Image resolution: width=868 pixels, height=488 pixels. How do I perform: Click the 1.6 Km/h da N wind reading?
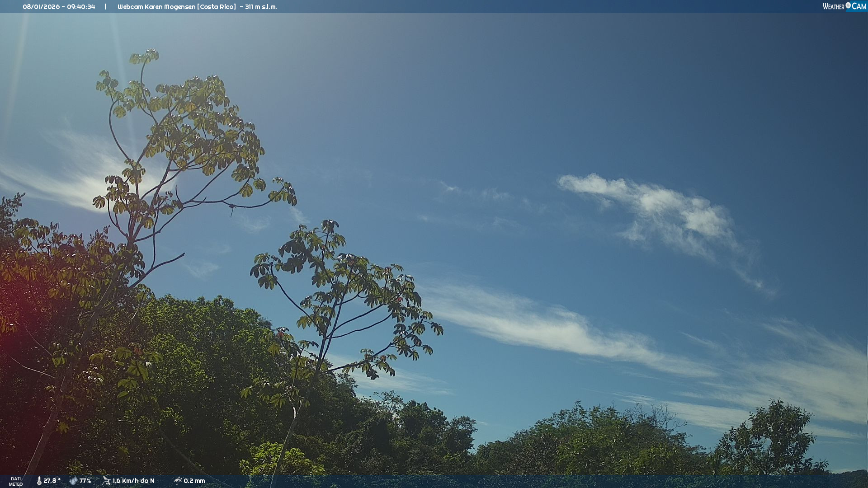(x=133, y=481)
